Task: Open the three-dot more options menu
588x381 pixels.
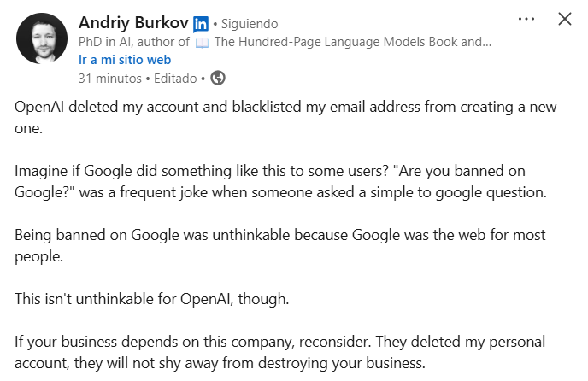Action: click(526, 19)
